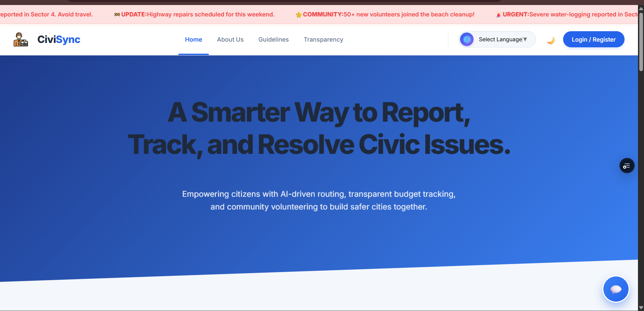Click the megaphone icon beside UPDATE news
Screen dimensions: 644x311
(x=117, y=14)
